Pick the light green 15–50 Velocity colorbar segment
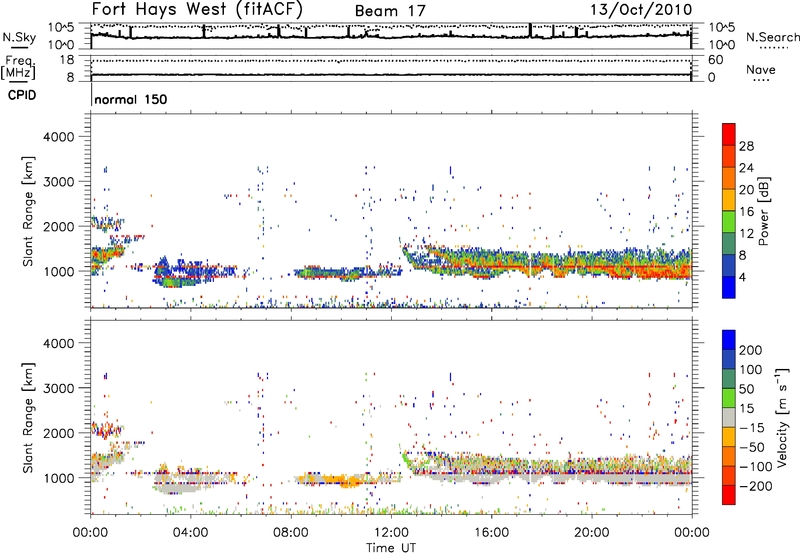800x554 pixels. point(729,398)
